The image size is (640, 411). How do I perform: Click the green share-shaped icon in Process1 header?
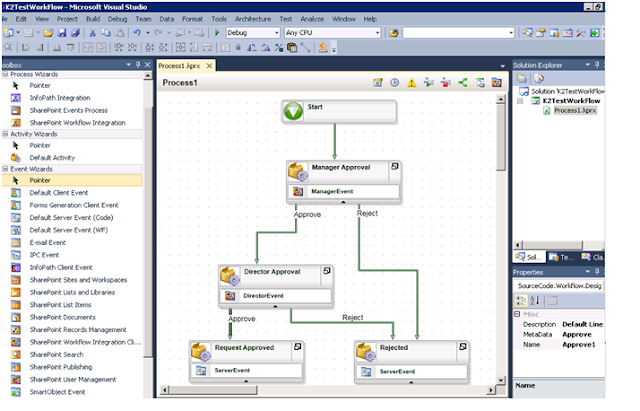(462, 83)
